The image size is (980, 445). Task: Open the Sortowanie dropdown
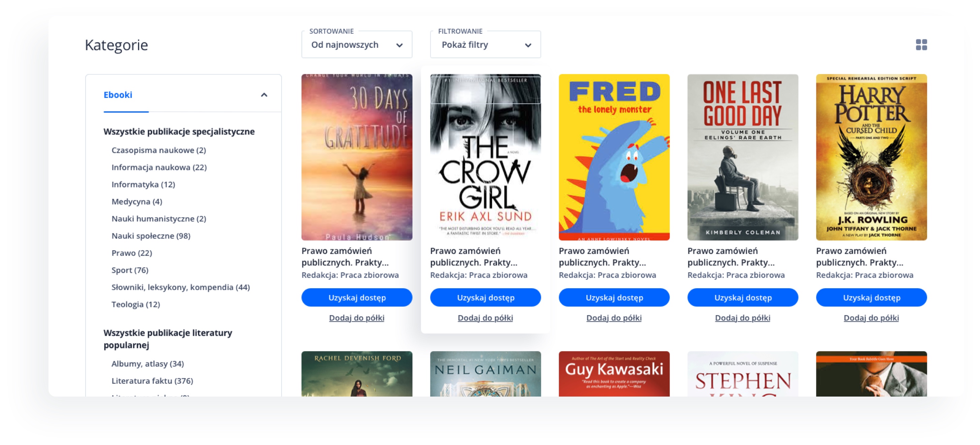point(356,45)
